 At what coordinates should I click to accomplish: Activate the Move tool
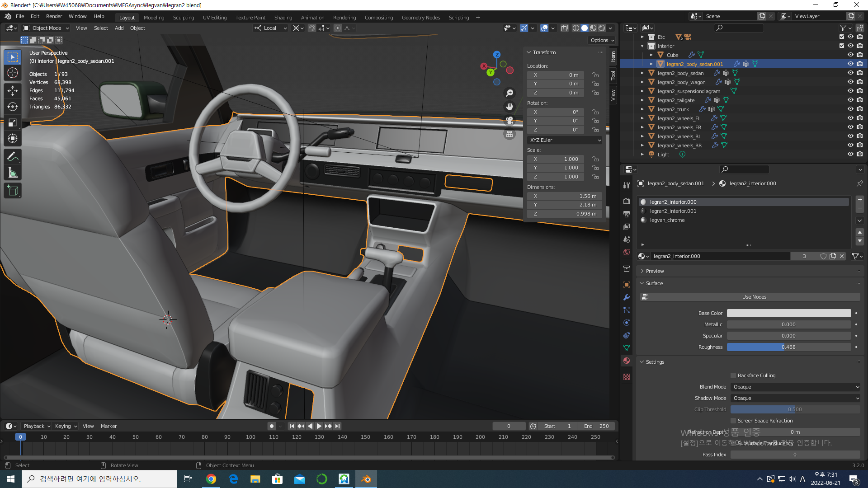(x=13, y=90)
